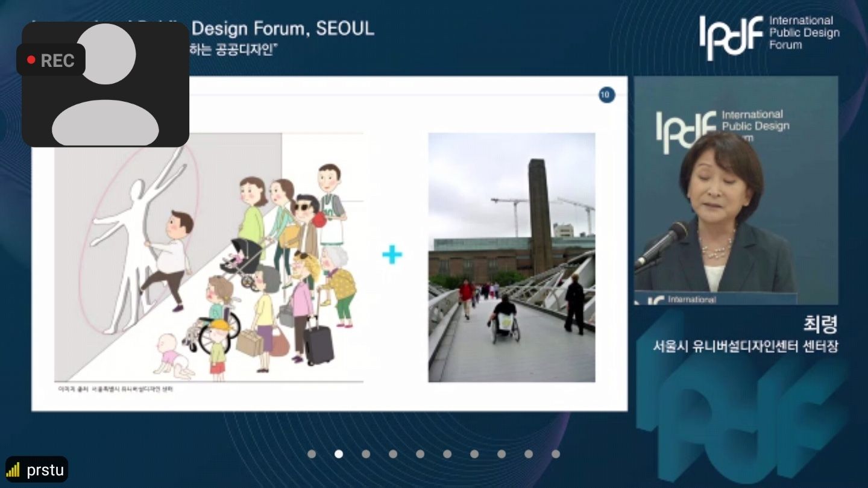Jump to the third page indicator dot

[x=366, y=454]
